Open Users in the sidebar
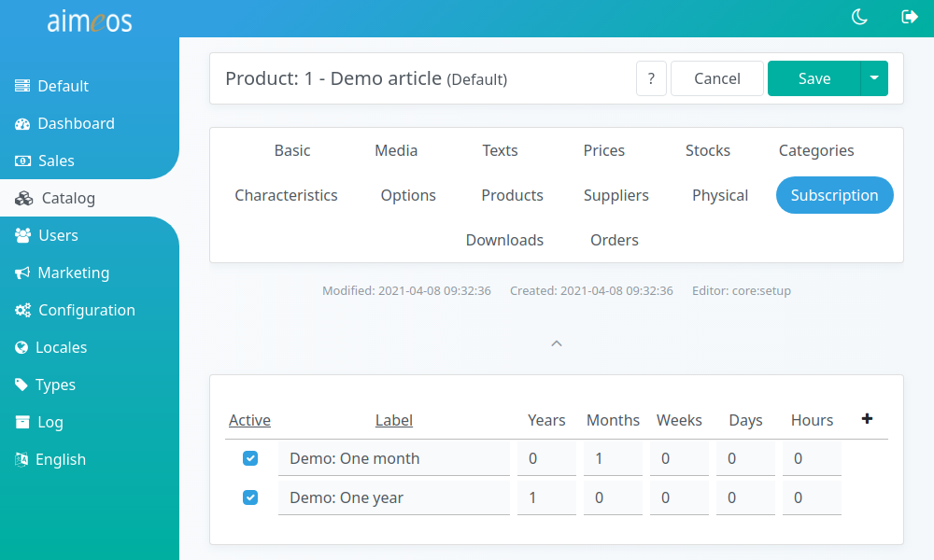This screenshot has height=560, width=934. 58,235
